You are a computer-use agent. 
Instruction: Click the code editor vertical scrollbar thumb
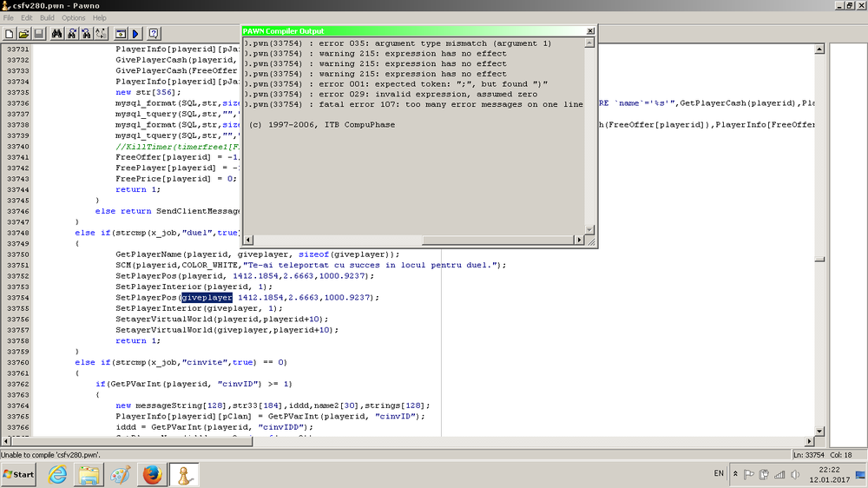click(x=820, y=260)
